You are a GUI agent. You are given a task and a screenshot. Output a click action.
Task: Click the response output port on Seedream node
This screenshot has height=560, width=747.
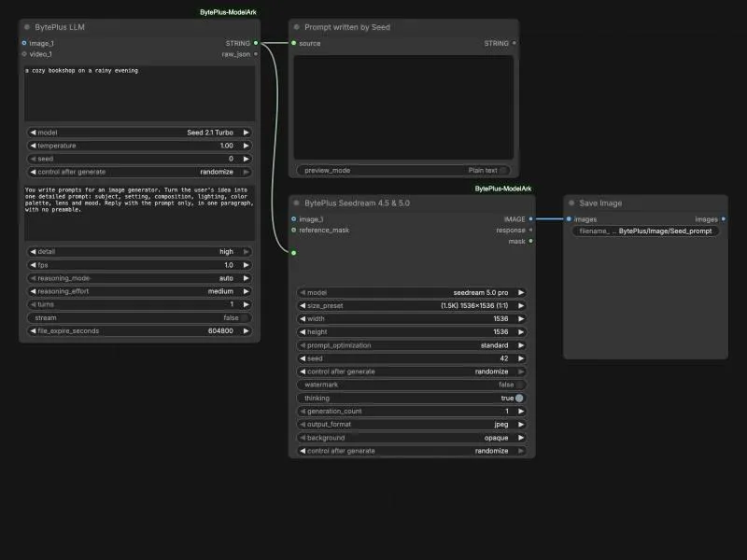pyautogui.click(x=530, y=230)
